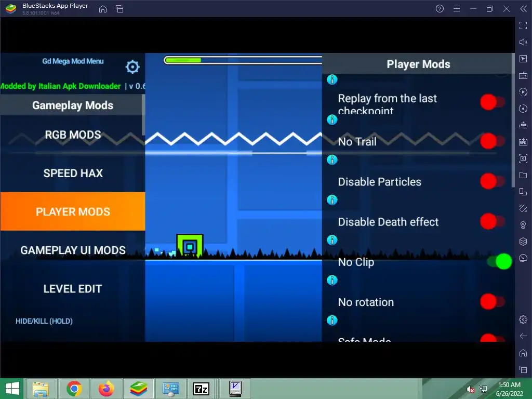Click the info icon above No Trail
The width and height of the screenshot is (532, 399).
tap(332, 120)
